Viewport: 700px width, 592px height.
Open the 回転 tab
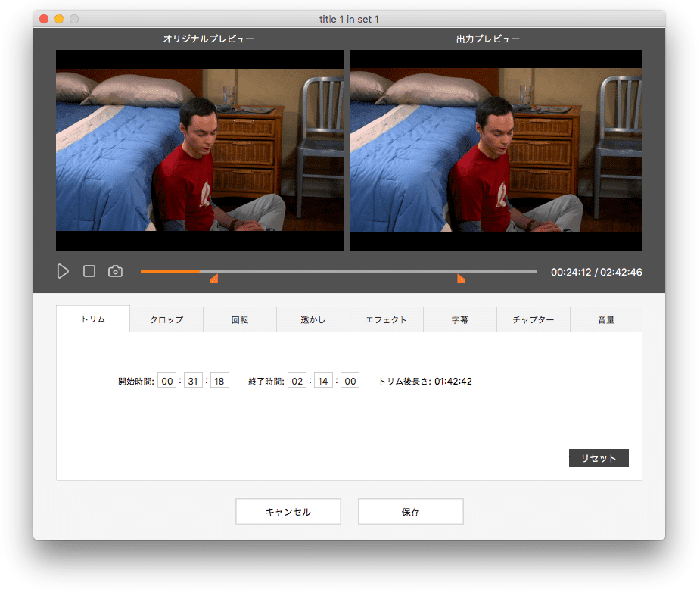point(240,319)
